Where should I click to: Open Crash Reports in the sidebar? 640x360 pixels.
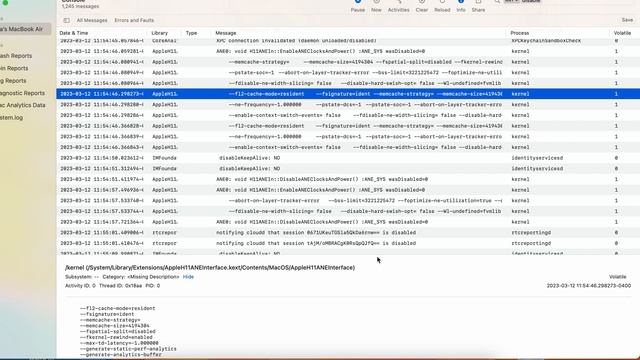click(x=16, y=56)
